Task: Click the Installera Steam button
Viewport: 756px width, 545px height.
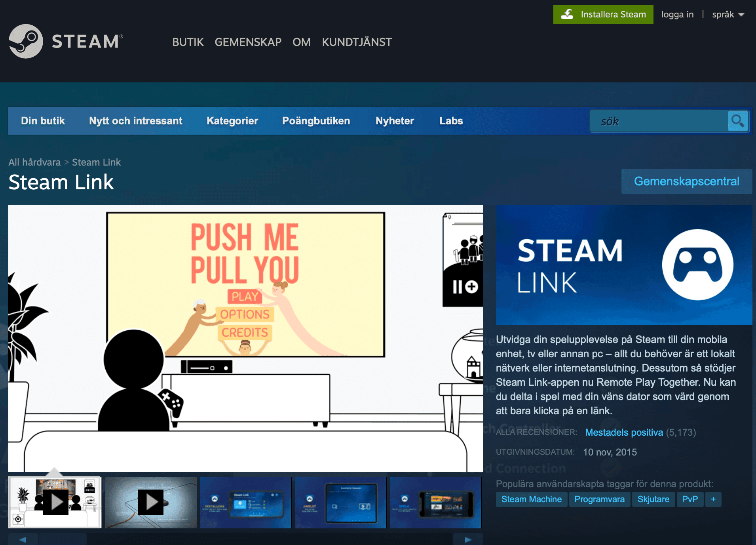Action: coord(603,14)
